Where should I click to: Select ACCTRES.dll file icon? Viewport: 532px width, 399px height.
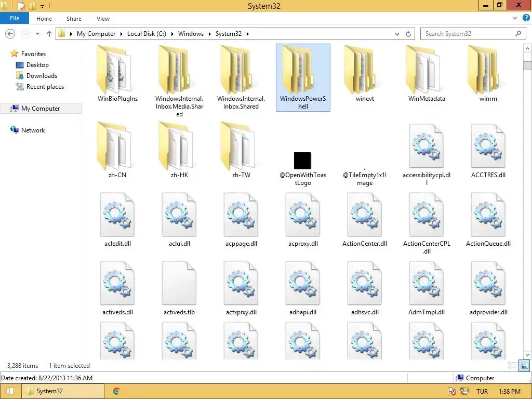tap(488, 146)
